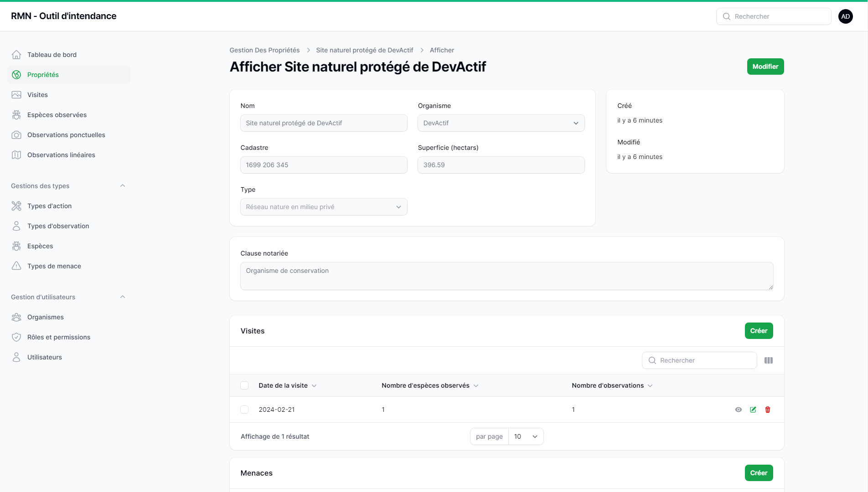Open the per page count dropdown
This screenshot has width=868, height=492.
pos(526,436)
